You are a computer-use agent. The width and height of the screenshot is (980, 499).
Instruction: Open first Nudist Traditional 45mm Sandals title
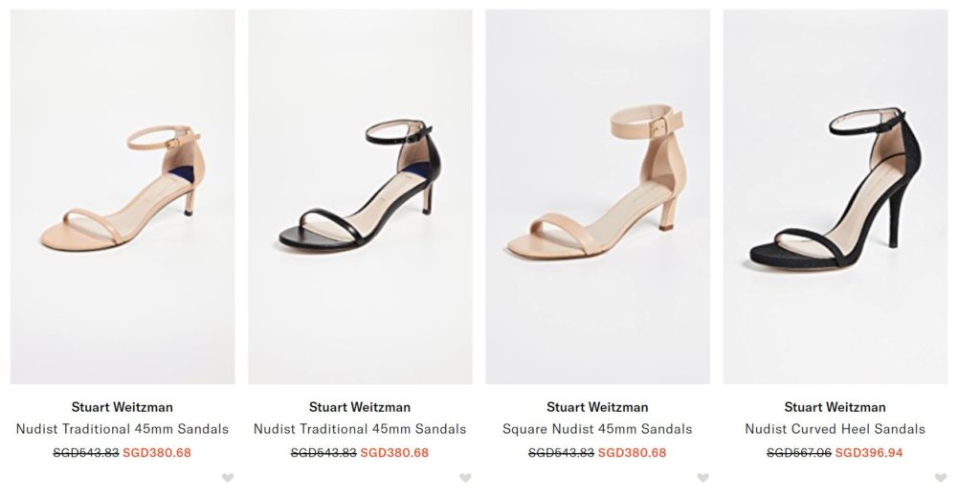click(122, 429)
